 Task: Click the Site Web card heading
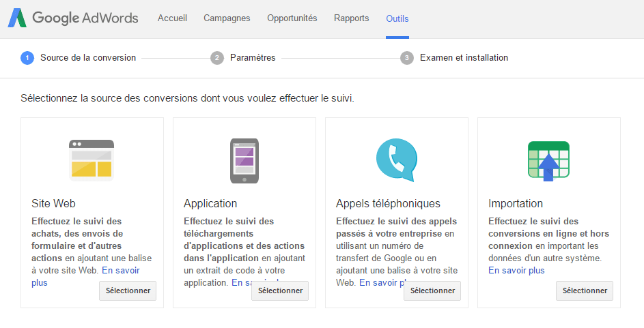(53, 203)
